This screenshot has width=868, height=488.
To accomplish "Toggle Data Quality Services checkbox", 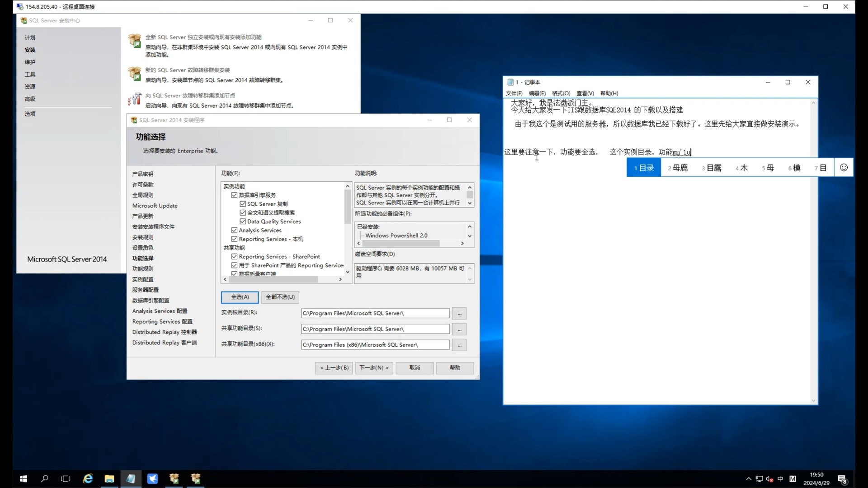I will tap(243, 221).
